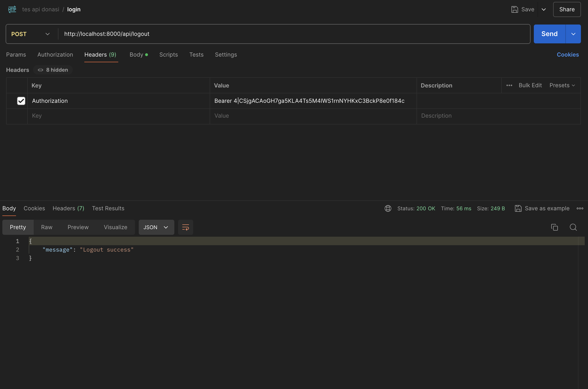The image size is (588, 389).
Task: Open the Cookies link
Action: coord(568,55)
